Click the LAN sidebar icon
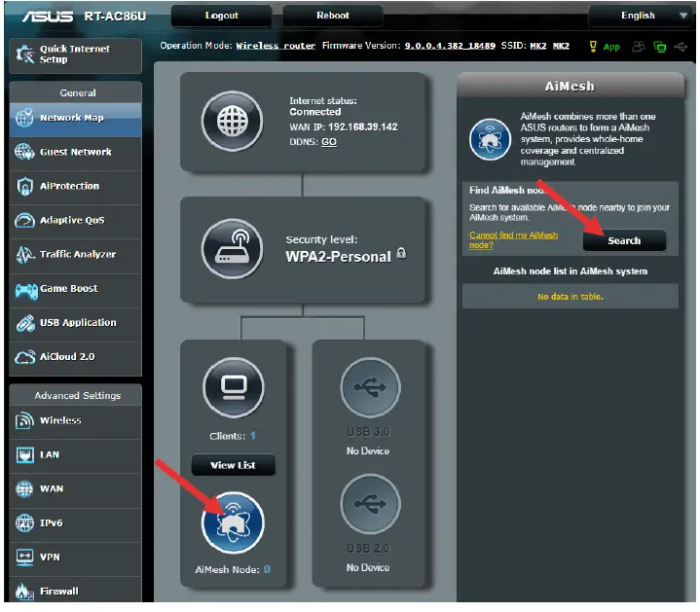Screen dimensions: 700x612 pyautogui.click(x=24, y=455)
